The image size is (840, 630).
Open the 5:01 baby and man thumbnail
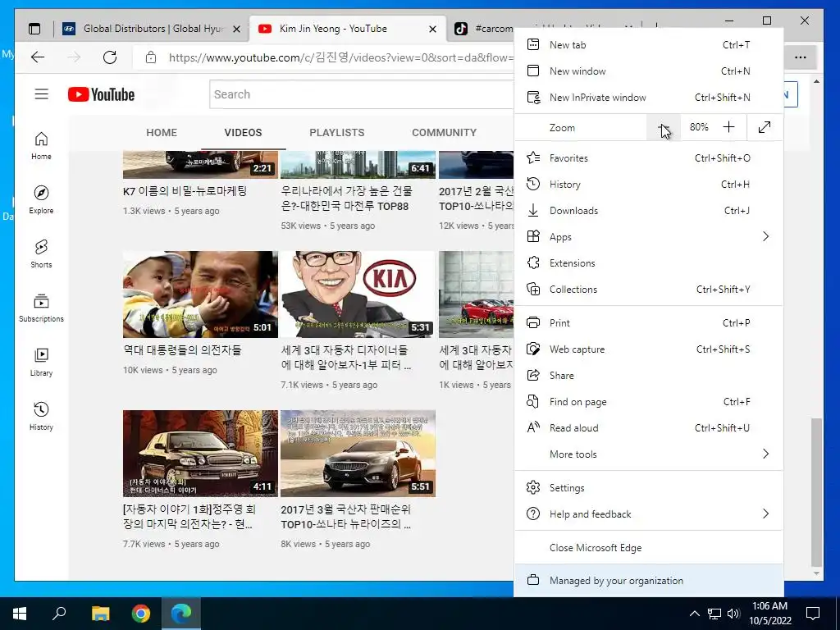(200, 294)
